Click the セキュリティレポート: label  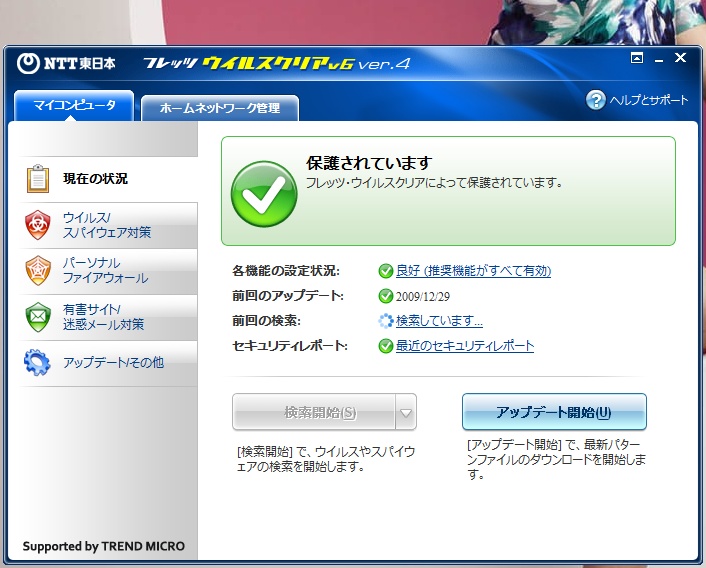290,346
